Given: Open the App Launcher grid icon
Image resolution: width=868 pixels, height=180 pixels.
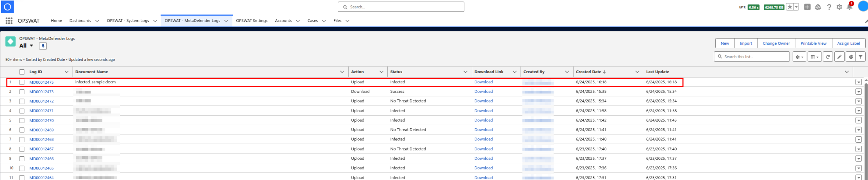Looking at the screenshot, I should pos(9,21).
